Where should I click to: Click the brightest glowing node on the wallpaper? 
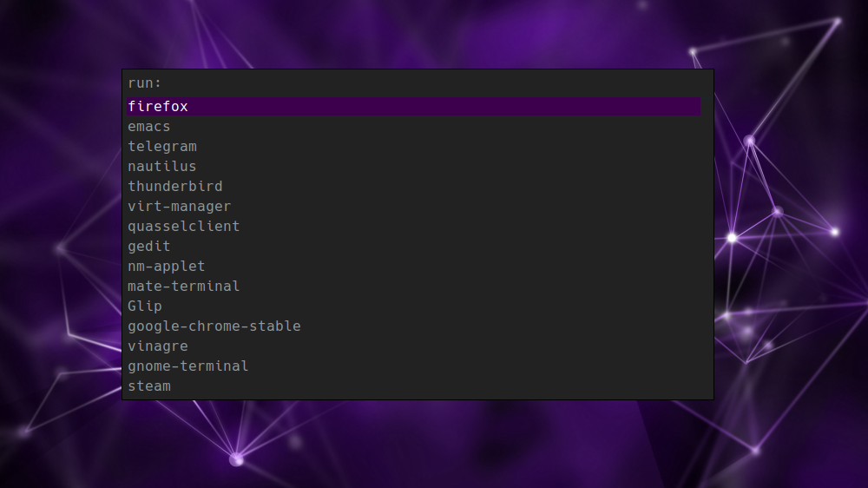point(732,237)
